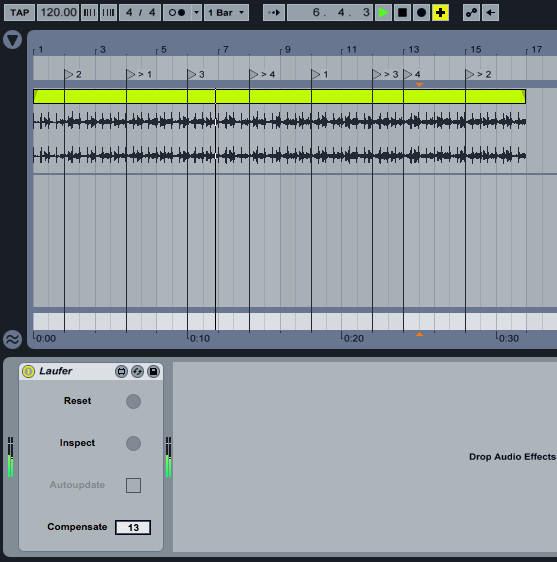557x562 pixels.
Task: Click the automation arm link icon
Action: coord(471,13)
